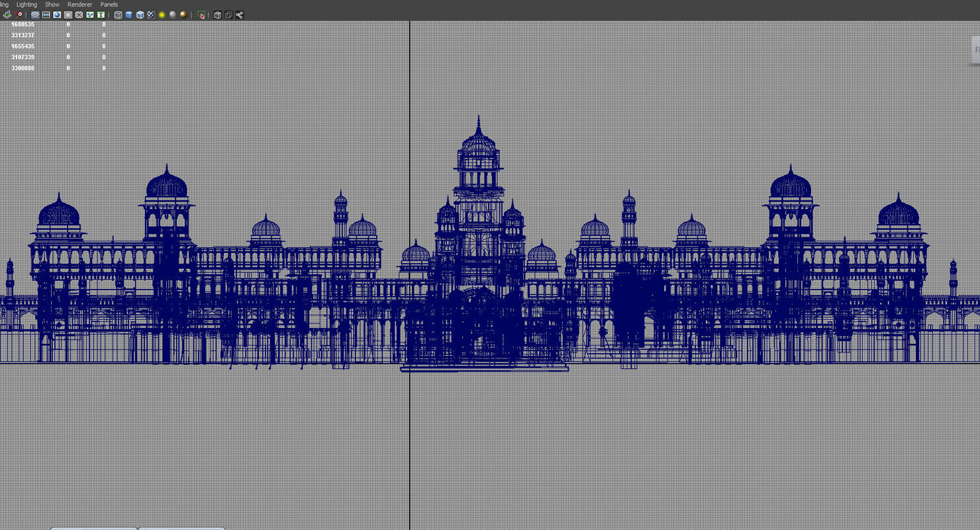Image resolution: width=980 pixels, height=530 pixels.
Task: Click the use all lights yellow sphere
Action: pos(162,15)
